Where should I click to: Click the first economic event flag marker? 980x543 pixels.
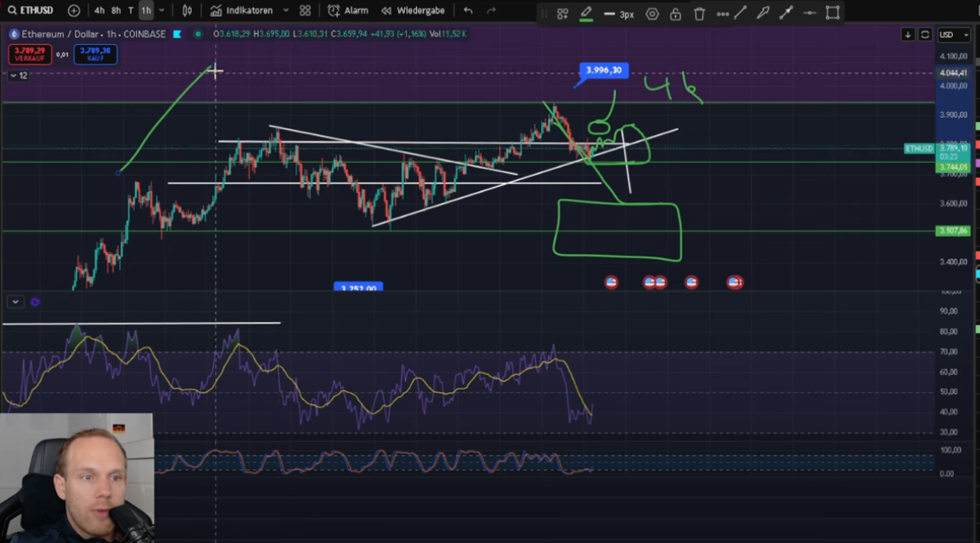[x=611, y=283]
